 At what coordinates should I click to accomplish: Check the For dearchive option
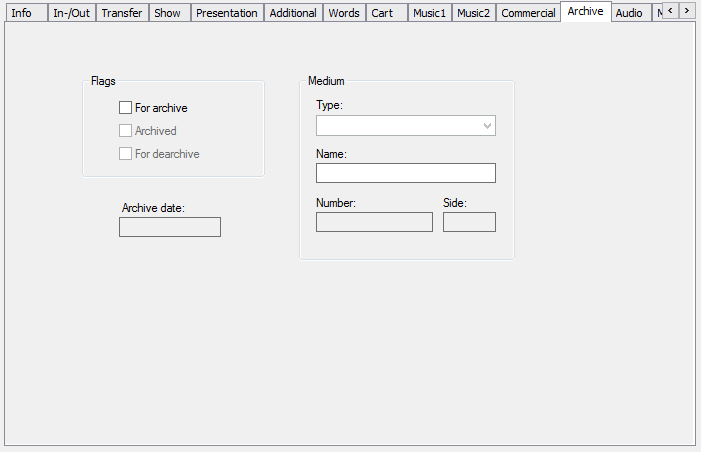tap(126, 154)
